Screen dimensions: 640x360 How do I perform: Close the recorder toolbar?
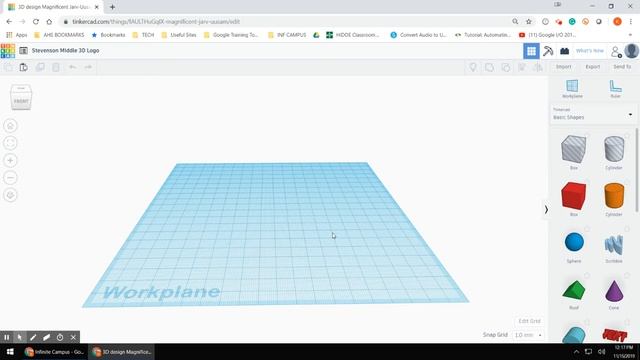coord(73,337)
